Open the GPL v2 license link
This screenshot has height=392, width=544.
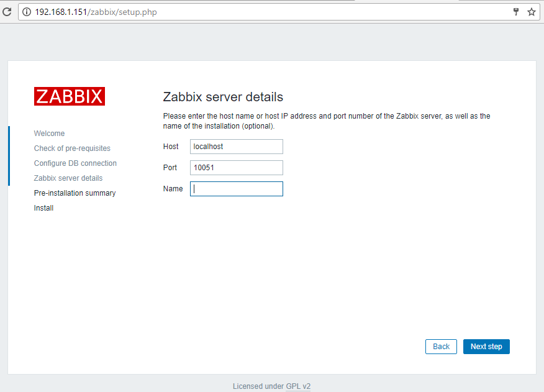298,386
